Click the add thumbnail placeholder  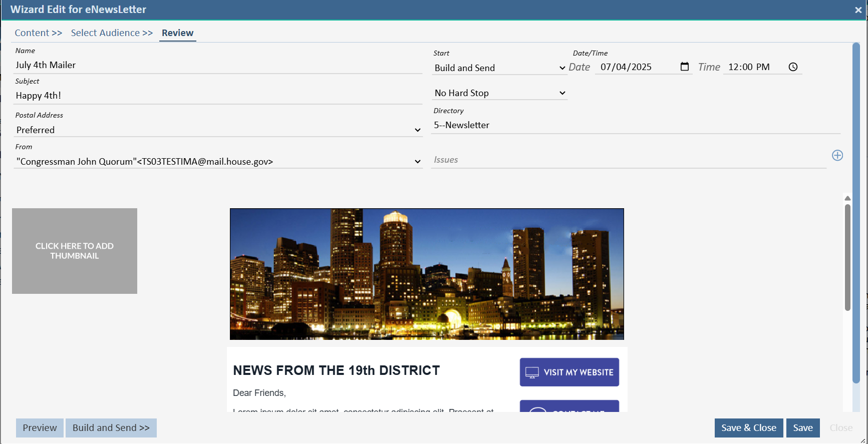[x=75, y=251]
